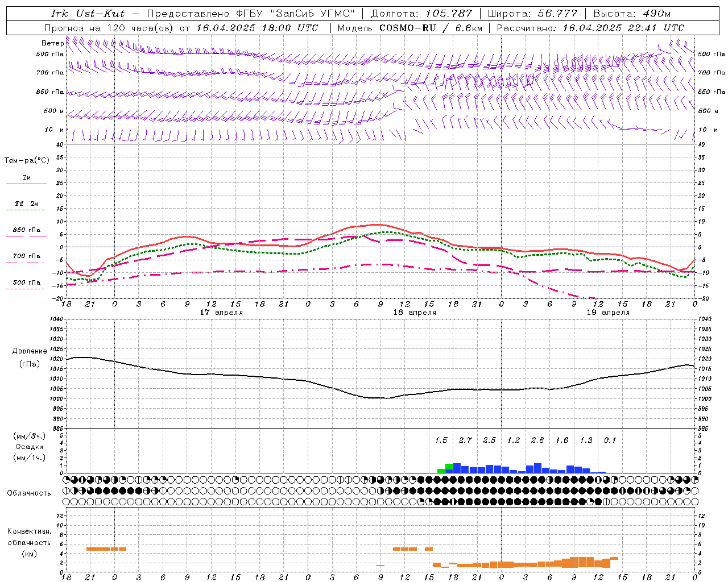
Task: Select the Широта: 56.777 value
Action: (x=533, y=14)
